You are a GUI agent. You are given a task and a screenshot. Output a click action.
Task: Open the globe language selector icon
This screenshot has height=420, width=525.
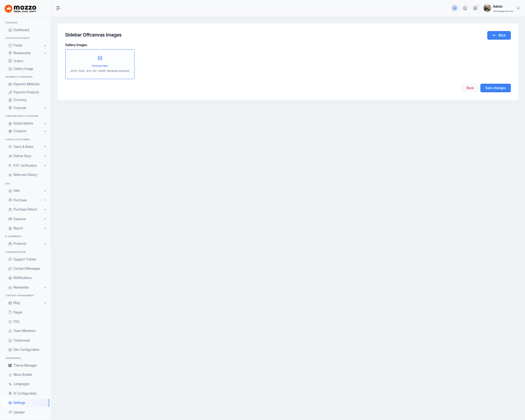(455, 8)
